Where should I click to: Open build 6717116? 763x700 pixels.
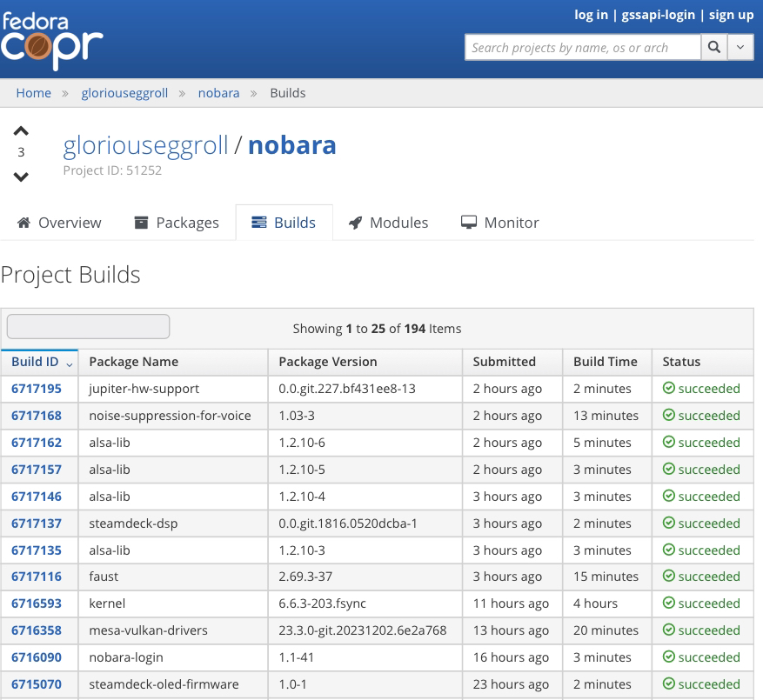pos(37,577)
